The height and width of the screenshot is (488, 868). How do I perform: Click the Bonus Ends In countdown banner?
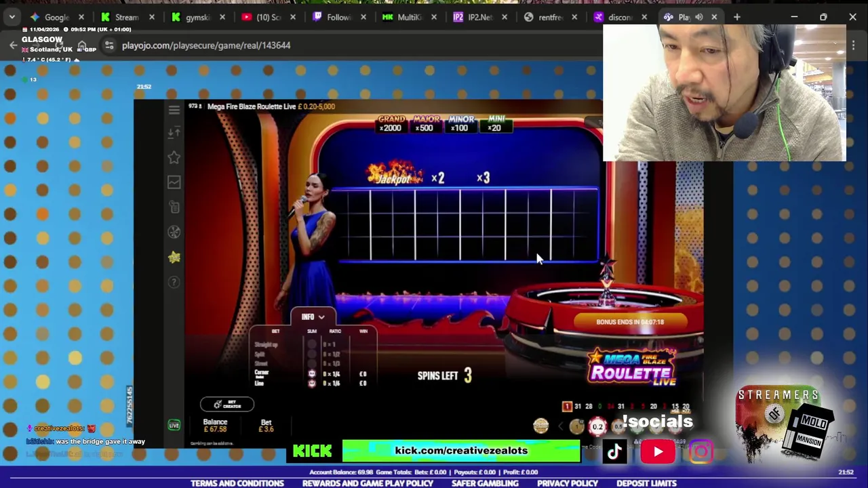tap(631, 322)
